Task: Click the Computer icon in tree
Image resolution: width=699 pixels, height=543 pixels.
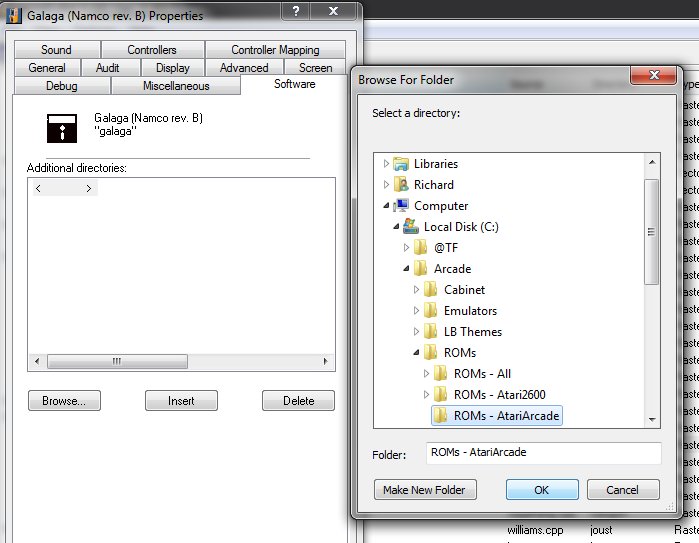Action: click(x=401, y=206)
